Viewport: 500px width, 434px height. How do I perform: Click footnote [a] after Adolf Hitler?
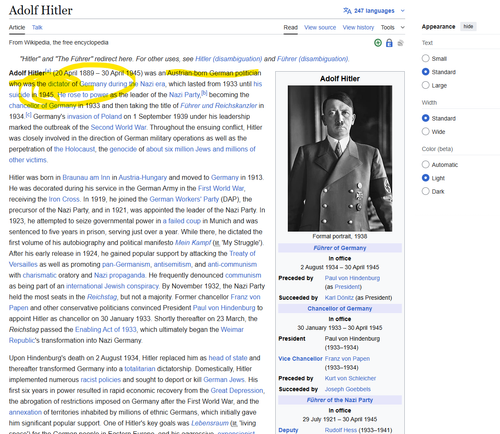tap(48, 71)
